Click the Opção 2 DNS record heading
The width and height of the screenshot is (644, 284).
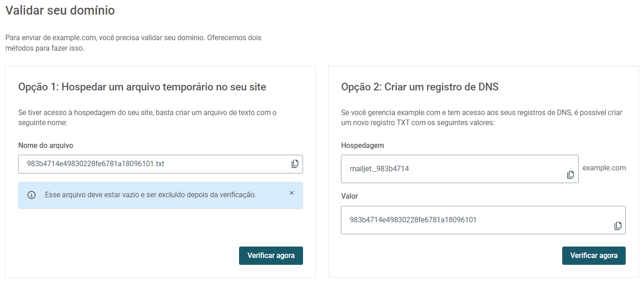(420, 87)
